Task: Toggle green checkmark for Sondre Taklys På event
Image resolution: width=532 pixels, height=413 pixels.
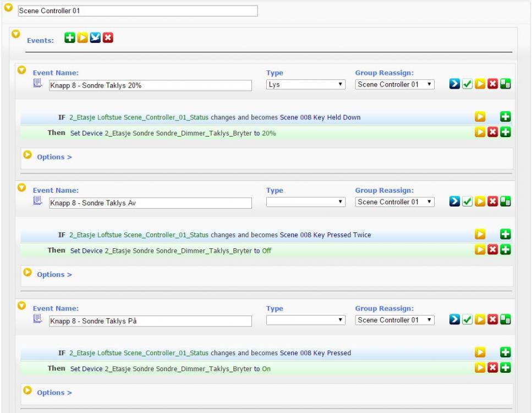Action: coord(467,320)
